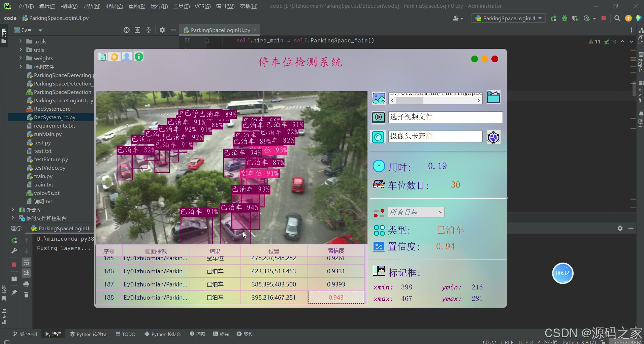Click the image file picker icon
Screen dimensions: 644x344
(x=379, y=98)
